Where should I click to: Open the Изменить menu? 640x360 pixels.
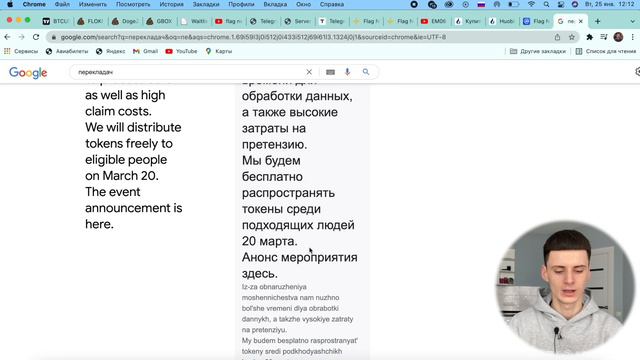(93, 4)
